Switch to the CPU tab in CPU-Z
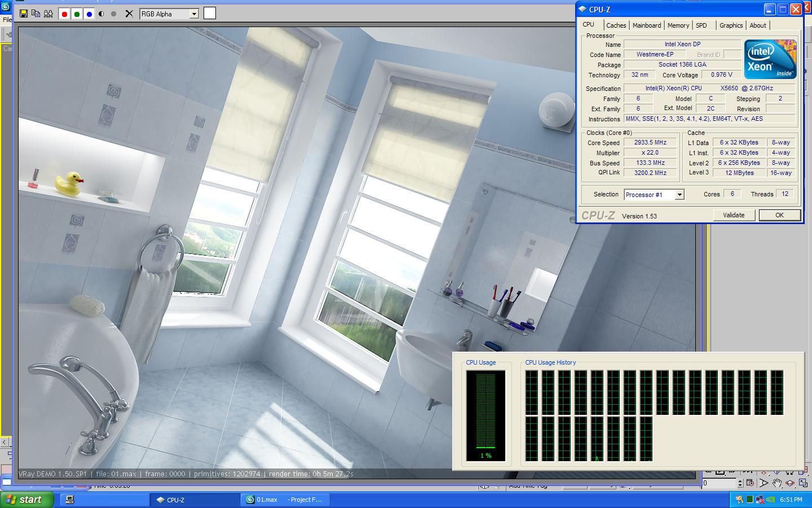Image resolution: width=812 pixels, height=508 pixels. pos(589,25)
